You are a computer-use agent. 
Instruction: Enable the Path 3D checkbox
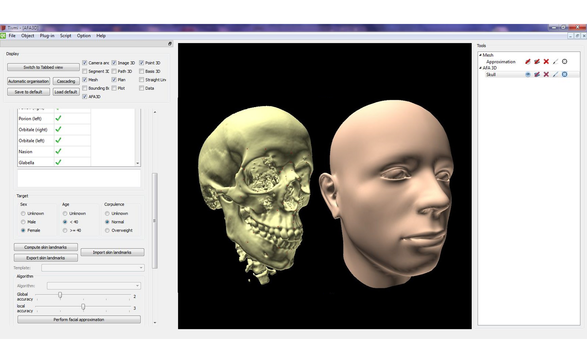tap(114, 71)
